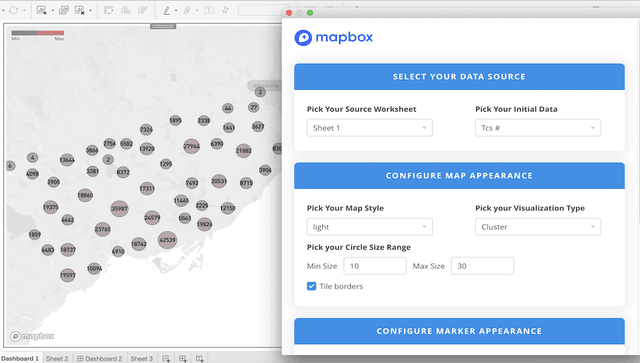Click the 42539 cluster circle on map
This screenshot has height=363, width=640.
pyautogui.click(x=167, y=240)
